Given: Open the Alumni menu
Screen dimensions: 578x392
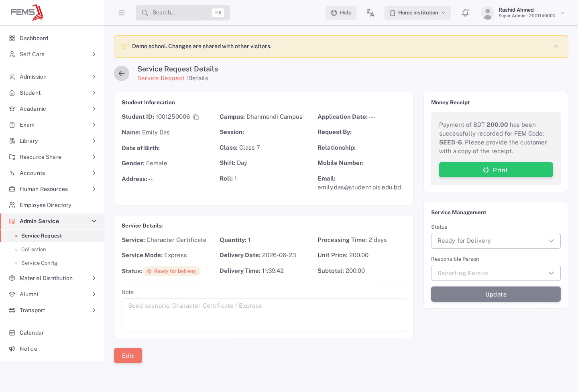Looking at the screenshot, I should (52, 294).
